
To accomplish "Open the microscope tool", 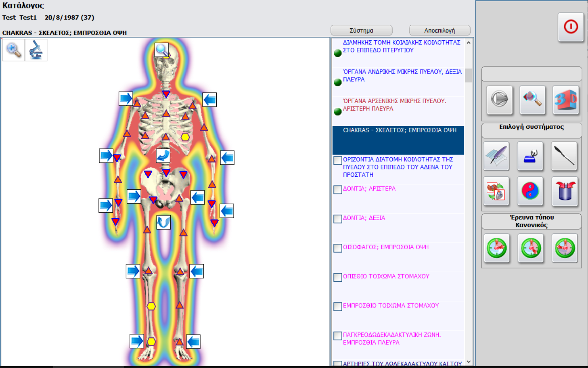I will coord(36,50).
